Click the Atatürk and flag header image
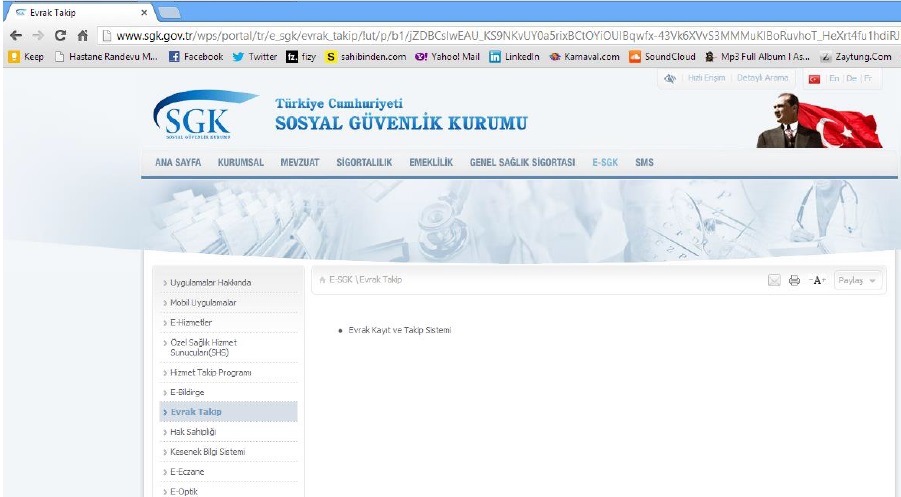The height and width of the screenshot is (497, 901). (819, 121)
